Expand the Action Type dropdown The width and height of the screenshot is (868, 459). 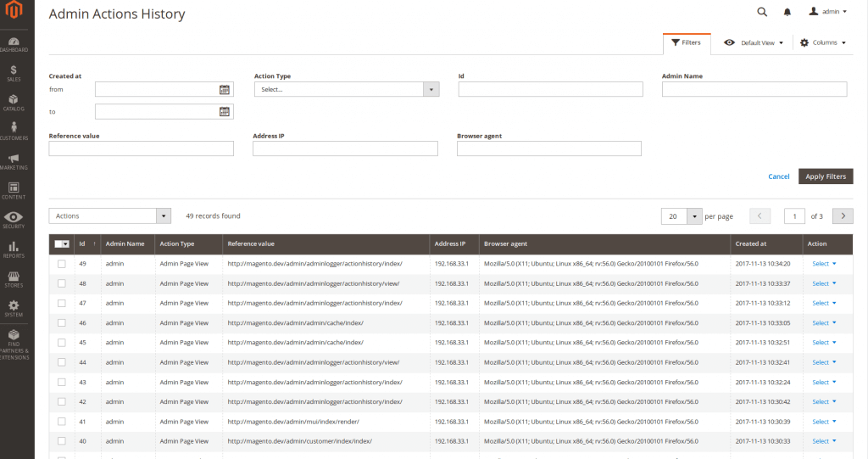(346, 89)
